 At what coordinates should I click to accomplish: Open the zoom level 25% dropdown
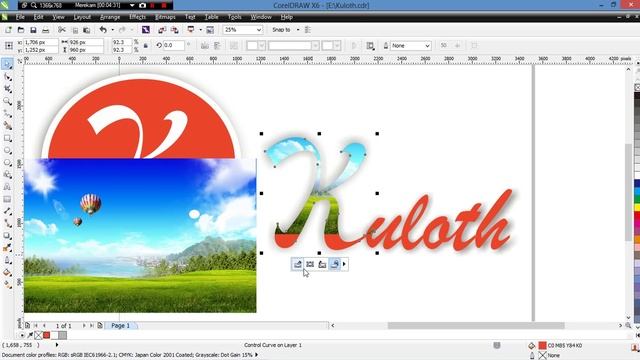(259, 30)
